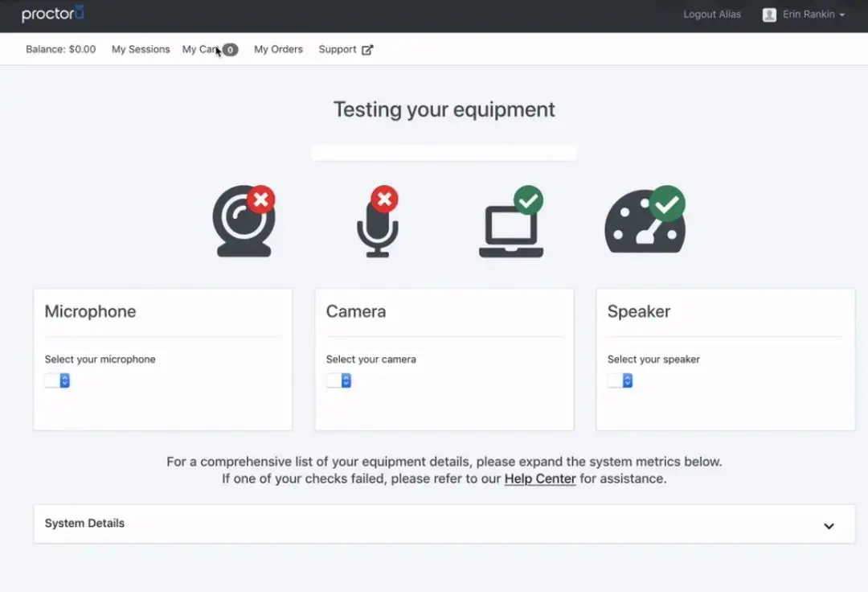The image size is (868, 592).
Task: Click the ProctorU logo
Action: click(52, 14)
